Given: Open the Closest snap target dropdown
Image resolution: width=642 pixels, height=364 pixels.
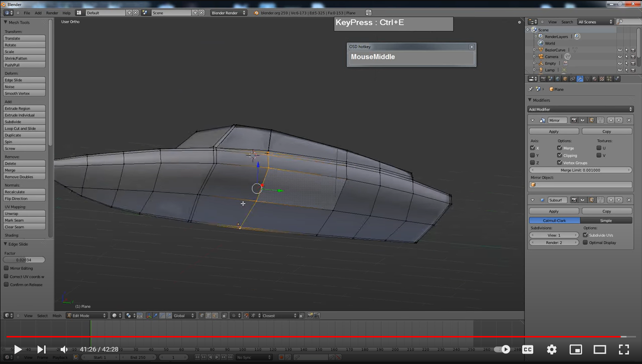Looking at the screenshot, I should coord(279,315).
